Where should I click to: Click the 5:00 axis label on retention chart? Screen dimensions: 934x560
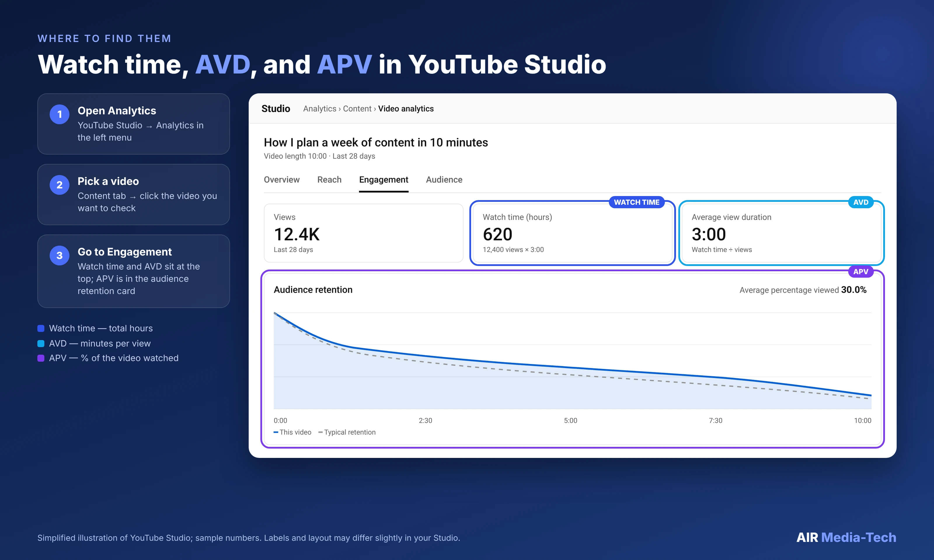point(570,420)
